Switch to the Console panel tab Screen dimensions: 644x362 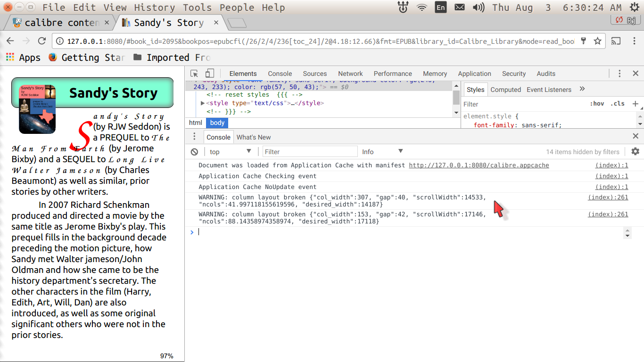[280, 74]
